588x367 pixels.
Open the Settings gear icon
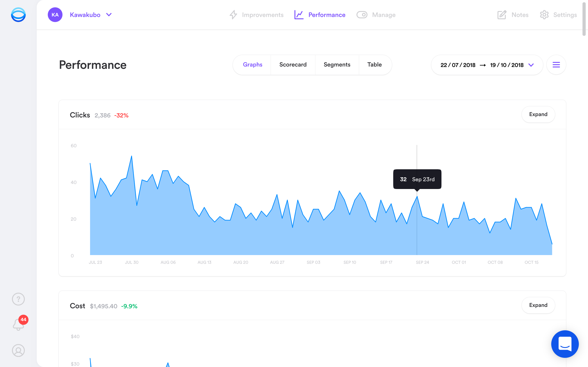pos(544,15)
